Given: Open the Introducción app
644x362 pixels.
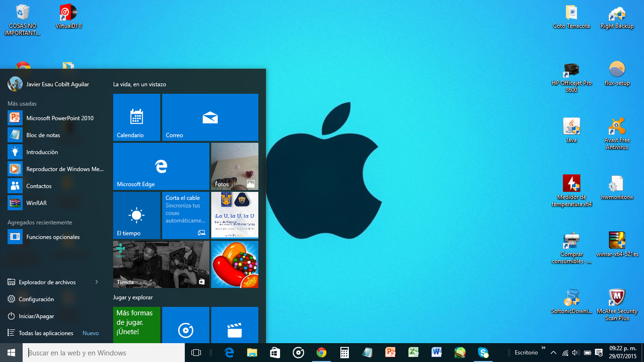Looking at the screenshot, I should (56, 152).
